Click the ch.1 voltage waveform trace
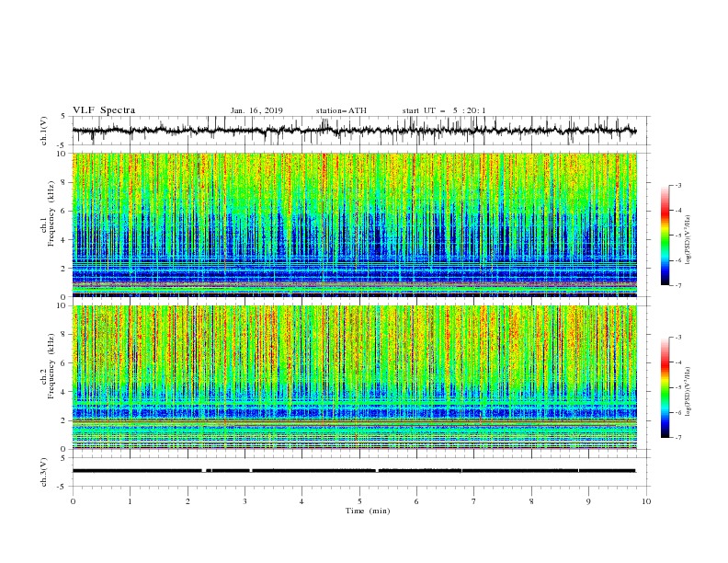The image size is (728, 563). (x=354, y=131)
